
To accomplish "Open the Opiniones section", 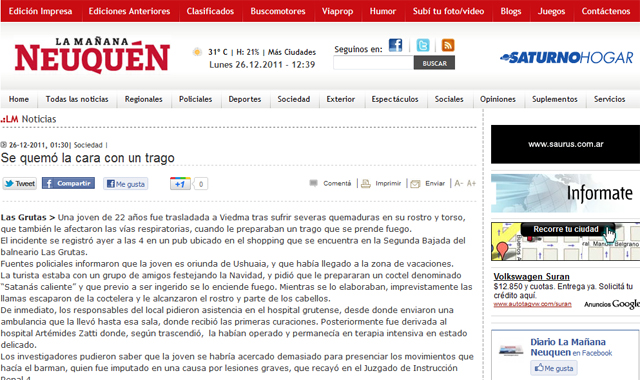I will point(498,99).
